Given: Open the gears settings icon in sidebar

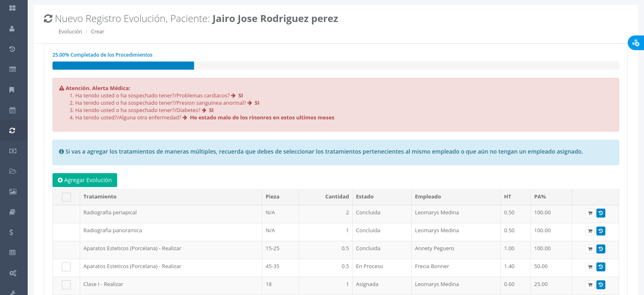Looking at the screenshot, I should pos(13,273).
